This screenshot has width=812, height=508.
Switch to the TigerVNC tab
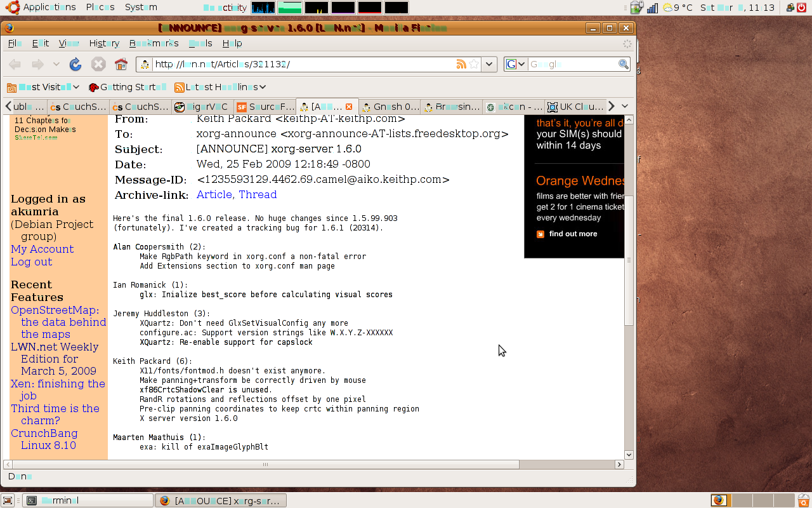(x=201, y=107)
